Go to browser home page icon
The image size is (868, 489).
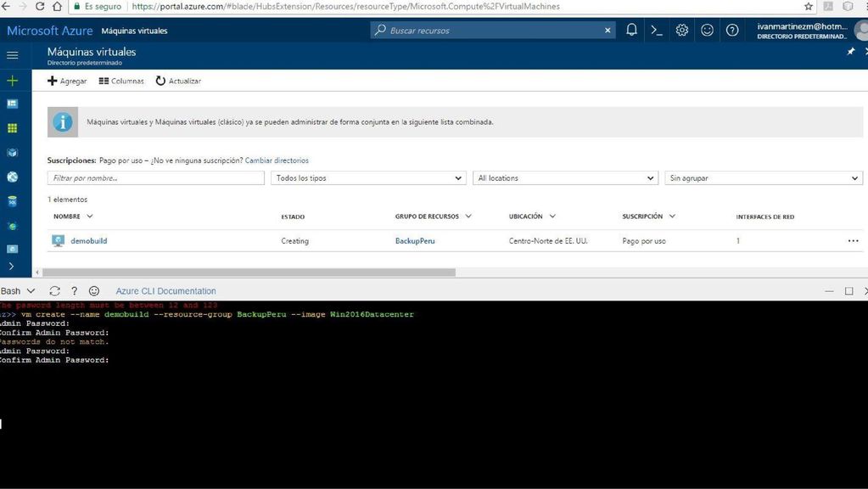[x=57, y=7]
